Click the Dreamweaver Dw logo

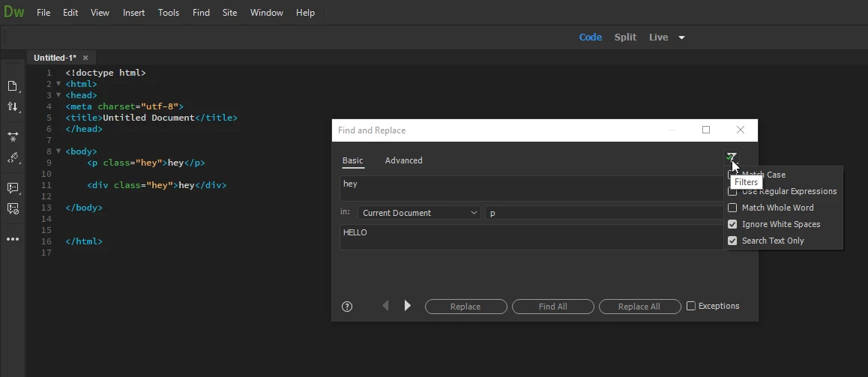(x=13, y=12)
